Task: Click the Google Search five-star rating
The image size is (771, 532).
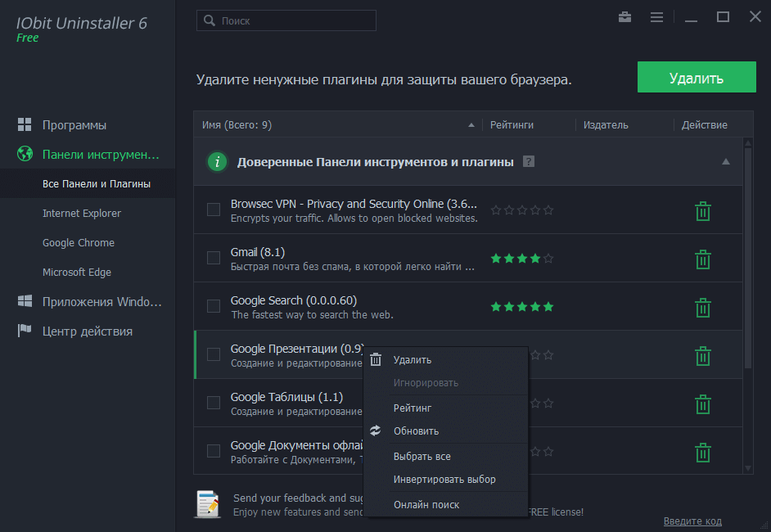Action: pyautogui.click(x=521, y=307)
